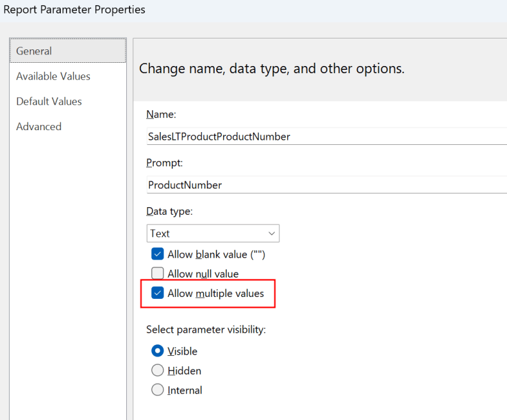Open the Data type dropdown
Screen dimensions: 507x420
tap(213, 233)
